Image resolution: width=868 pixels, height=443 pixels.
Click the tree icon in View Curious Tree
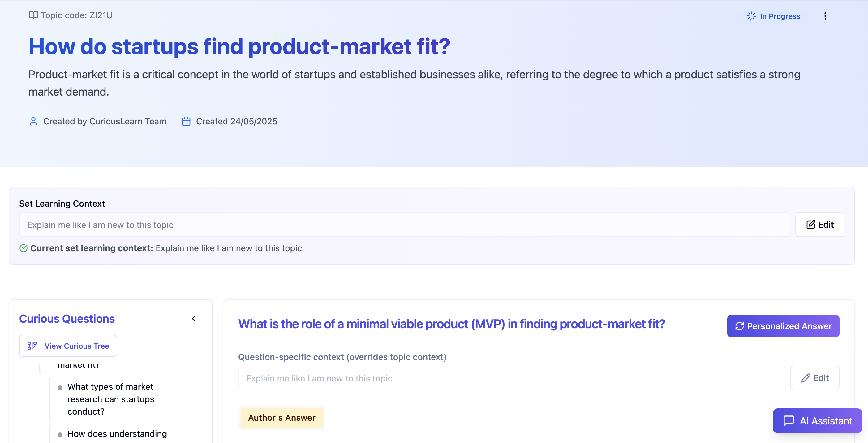[x=32, y=346]
